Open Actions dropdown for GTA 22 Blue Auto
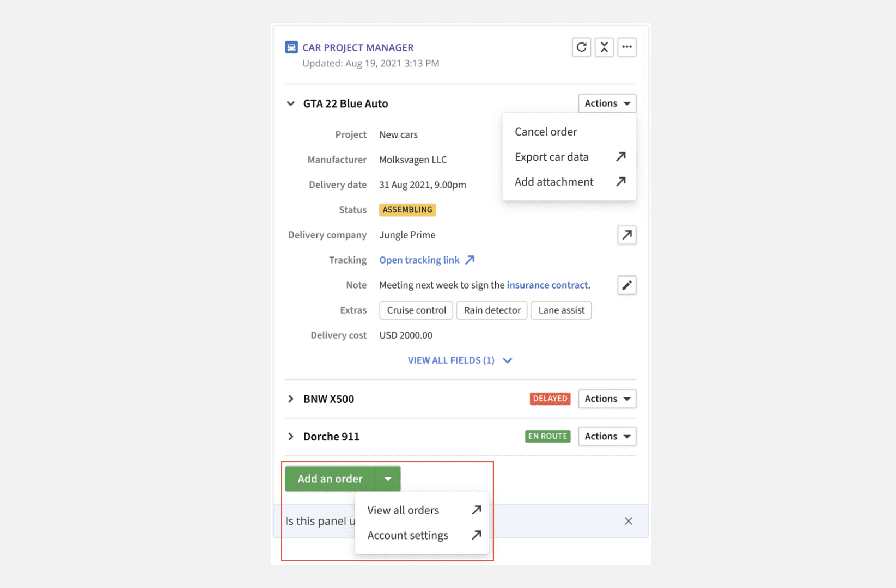 coord(607,103)
